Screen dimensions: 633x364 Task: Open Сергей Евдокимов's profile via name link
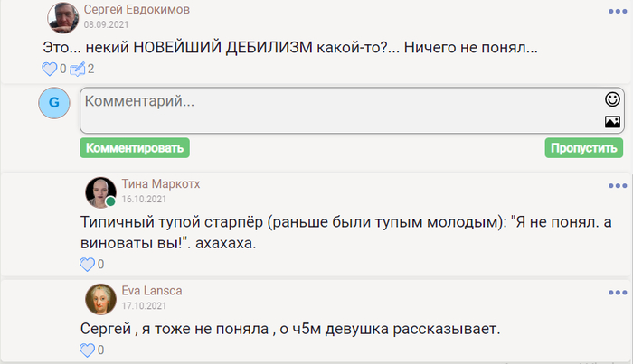click(137, 9)
